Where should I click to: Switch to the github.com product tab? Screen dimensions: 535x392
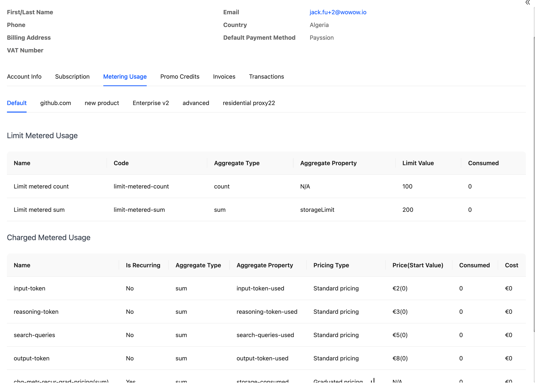[x=55, y=103]
